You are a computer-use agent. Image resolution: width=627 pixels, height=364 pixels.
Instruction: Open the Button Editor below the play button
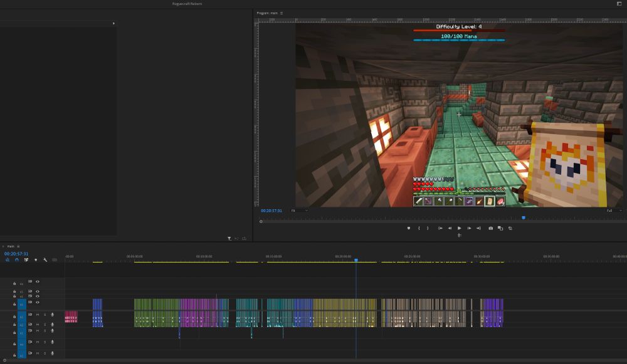460,236
